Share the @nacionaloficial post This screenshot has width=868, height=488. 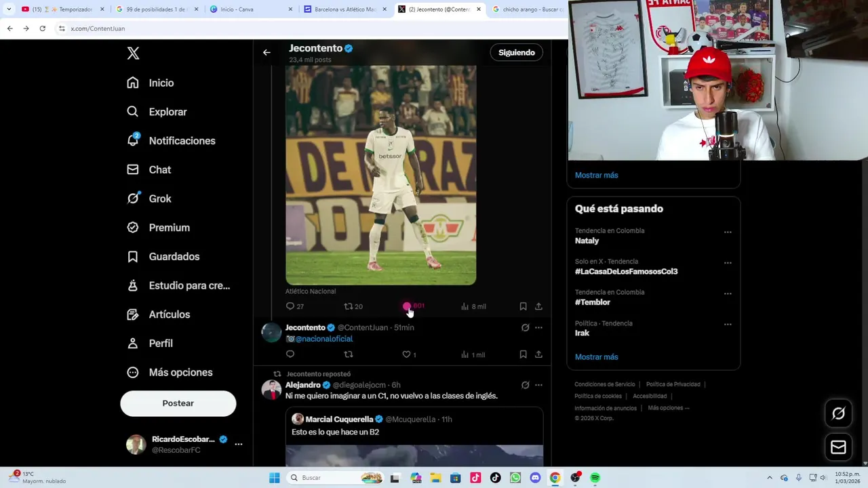click(538, 354)
